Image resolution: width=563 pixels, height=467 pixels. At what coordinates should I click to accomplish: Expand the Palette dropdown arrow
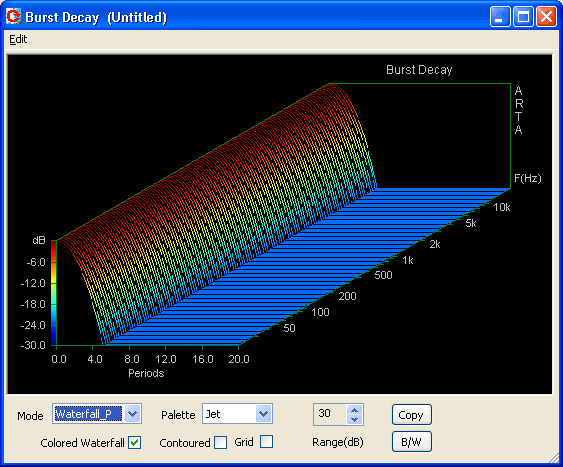tap(264, 414)
